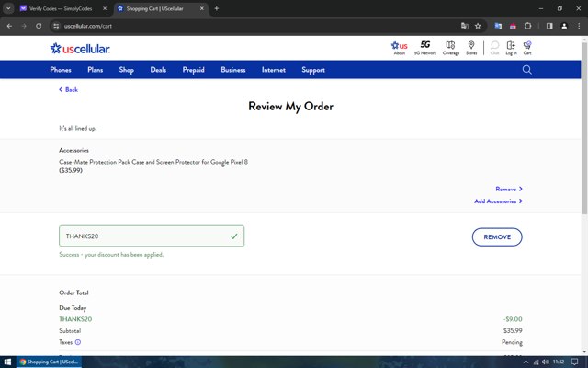Click the Taxes info icon
Image resolution: width=588 pixels, height=368 pixels.
coord(78,342)
